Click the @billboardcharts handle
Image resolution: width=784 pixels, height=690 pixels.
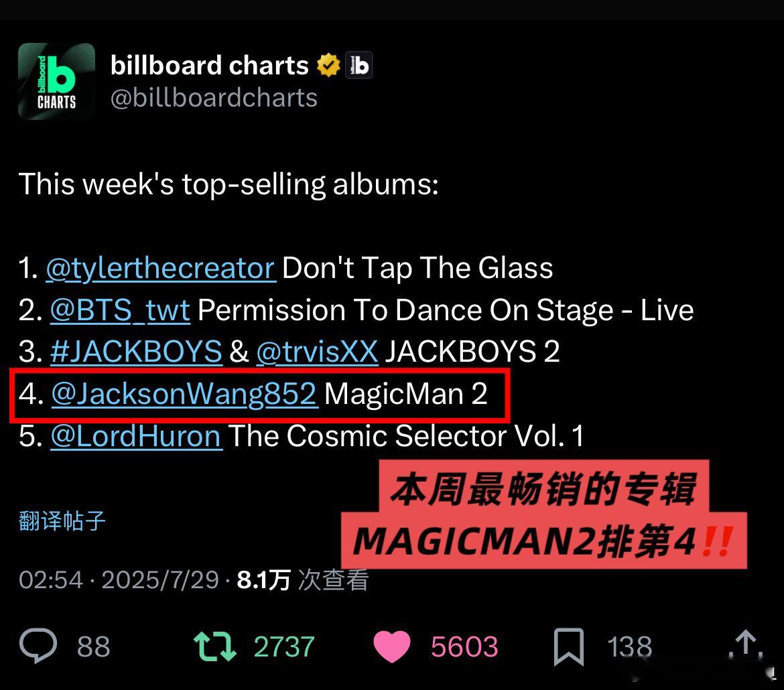coord(214,98)
